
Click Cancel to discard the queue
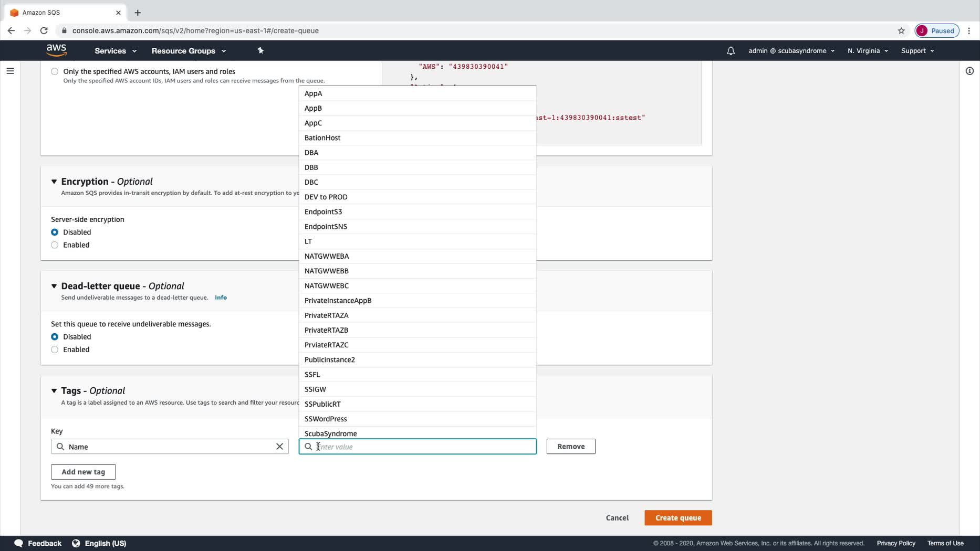617,518
